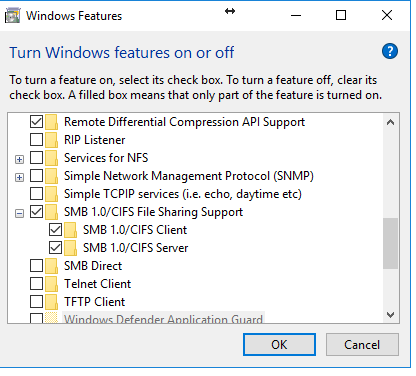Click folder icon beside TFTP Client
Image resolution: width=416 pixels, height=376 pixels.
[51, 302]
